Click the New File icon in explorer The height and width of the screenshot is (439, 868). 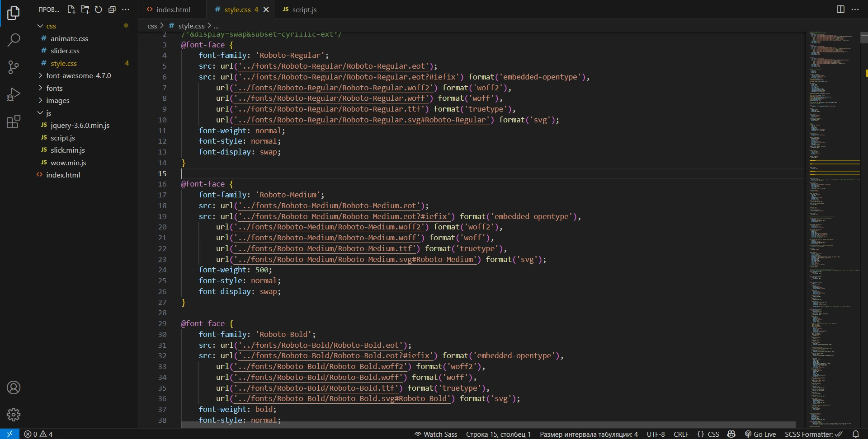(71, 9)
